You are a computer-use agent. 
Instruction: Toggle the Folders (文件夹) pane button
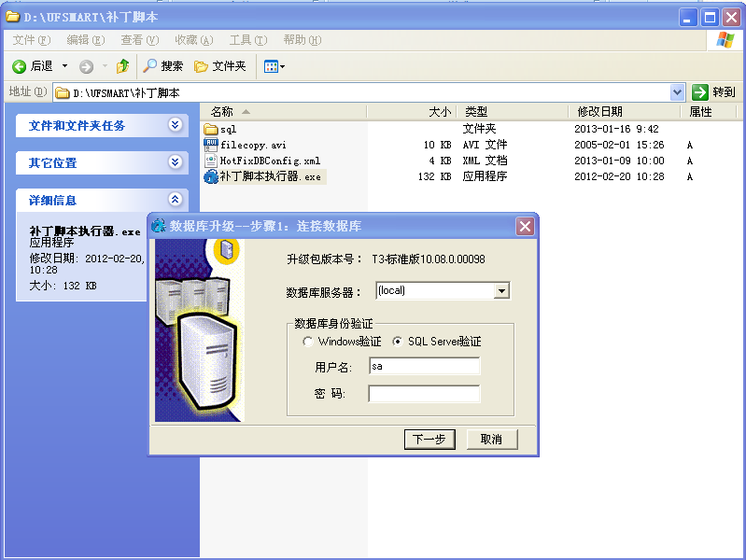click(x=220, y=66)
